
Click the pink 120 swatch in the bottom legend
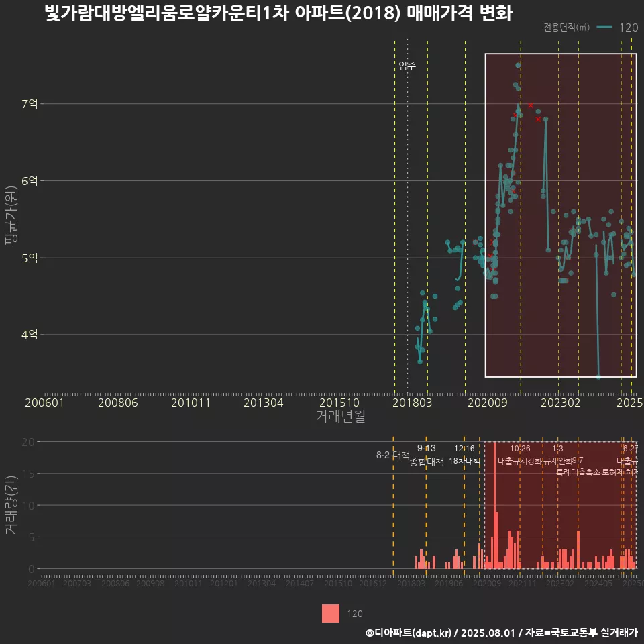pyautogui.click(x=331, y=614)
